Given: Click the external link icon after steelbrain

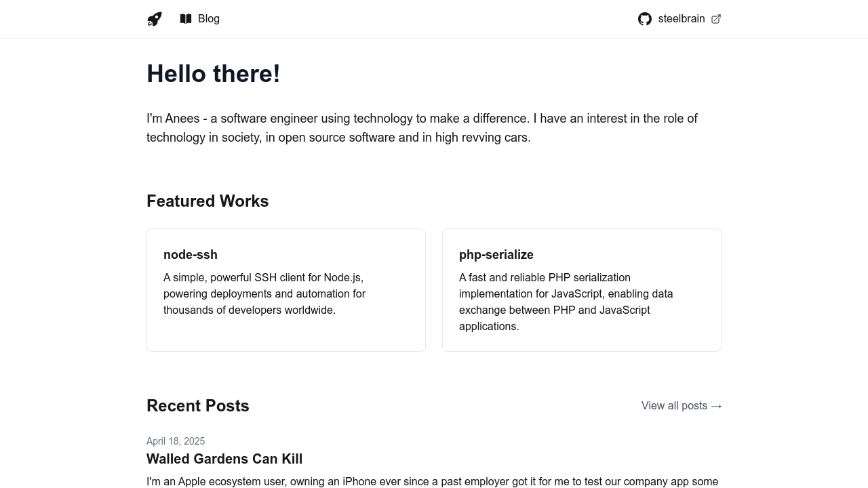Looking at the screenshot, I should 716,19.
